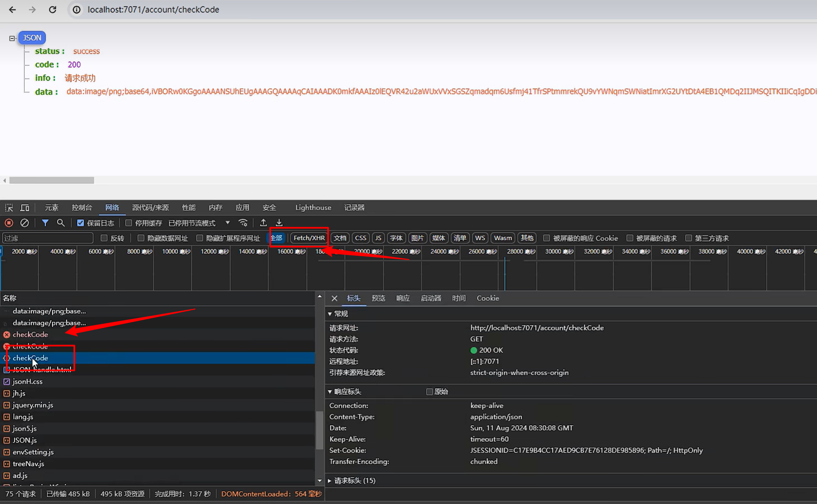Open network search magnifier icon

click(61, 223)
